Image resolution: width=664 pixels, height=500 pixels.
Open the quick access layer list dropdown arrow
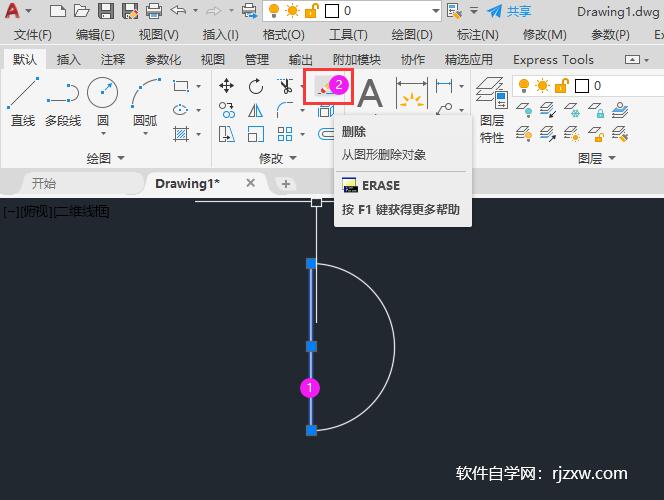pyautogui.click(x=435, y=11)
